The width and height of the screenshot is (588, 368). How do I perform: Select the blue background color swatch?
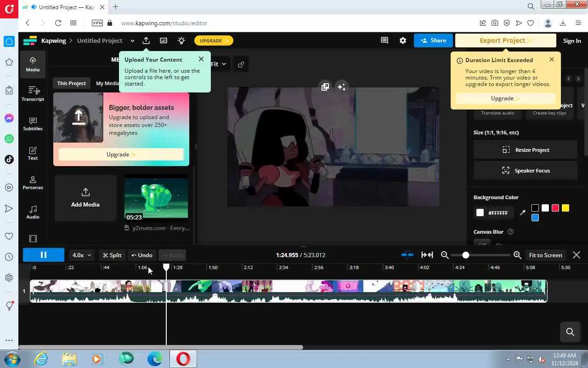click(535, 218)
